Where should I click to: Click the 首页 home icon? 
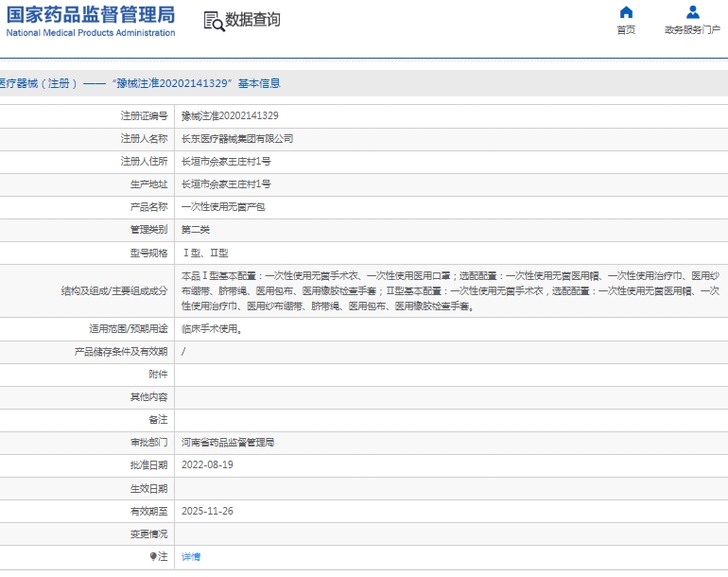point(626,11)
